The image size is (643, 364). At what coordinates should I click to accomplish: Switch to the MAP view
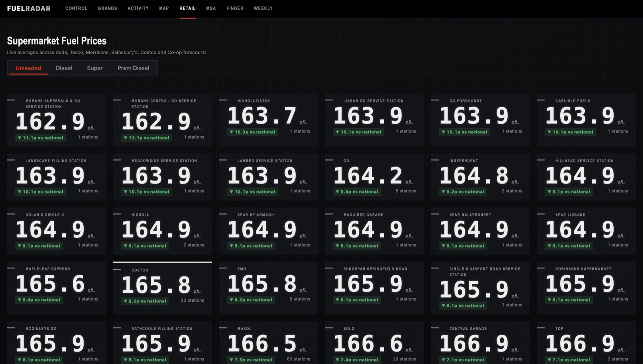coord(164,8)
